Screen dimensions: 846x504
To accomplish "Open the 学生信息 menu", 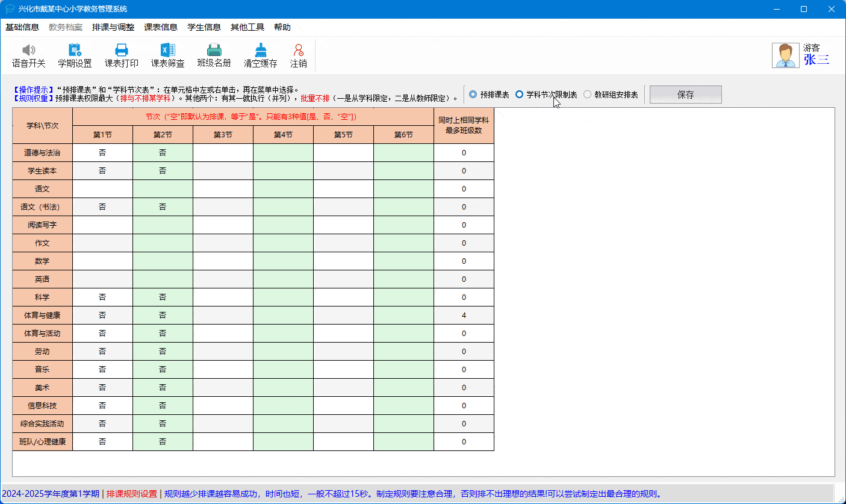I will 204,27.
